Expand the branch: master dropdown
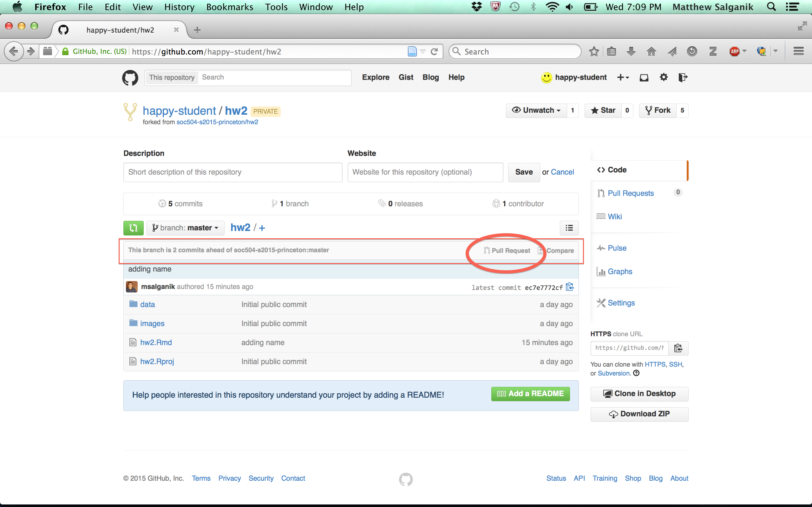 point(185,228)
